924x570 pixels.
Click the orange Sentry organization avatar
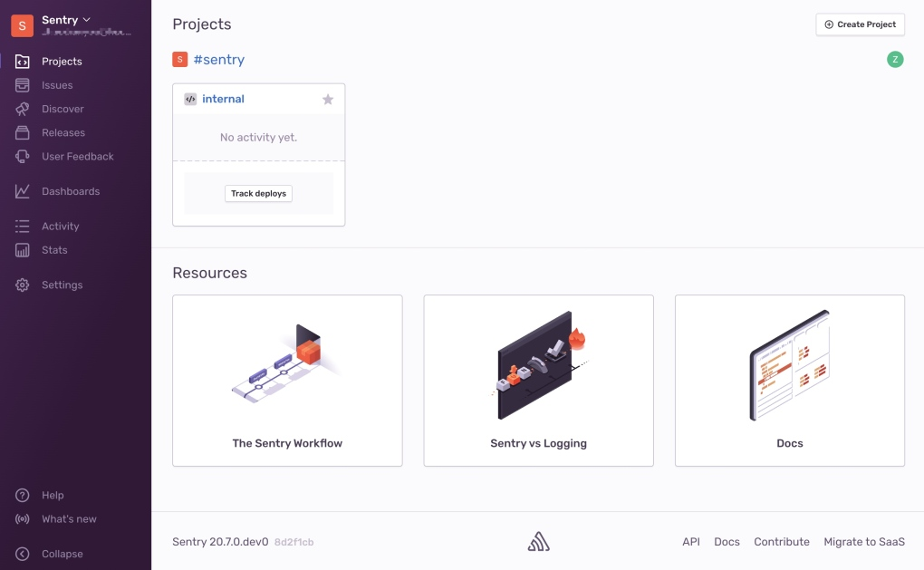(x=23, y=26)
